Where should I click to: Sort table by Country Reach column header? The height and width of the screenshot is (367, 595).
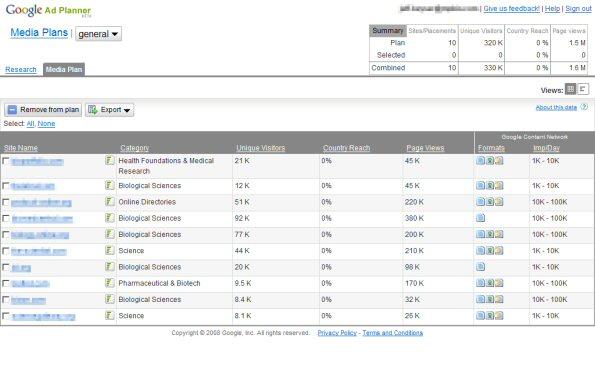tap(346, 148)
